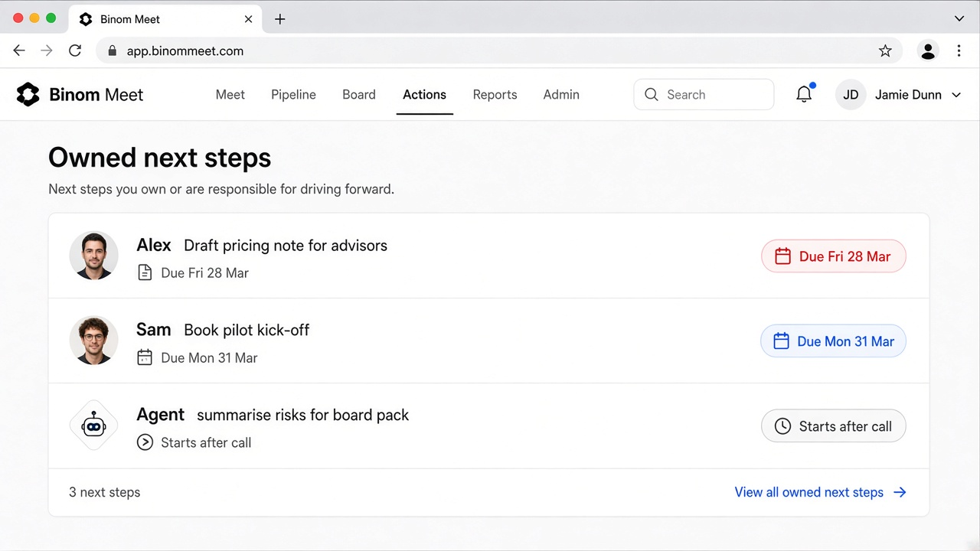980x551 pixels.
Task: Click the "3 next steps" count text
Action: pos(105,492)
